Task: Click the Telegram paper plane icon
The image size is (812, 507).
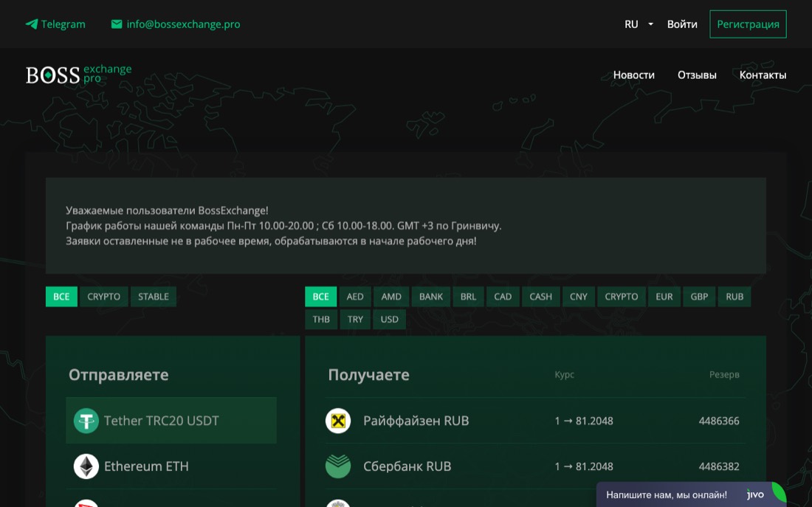Action: (32, 24)
